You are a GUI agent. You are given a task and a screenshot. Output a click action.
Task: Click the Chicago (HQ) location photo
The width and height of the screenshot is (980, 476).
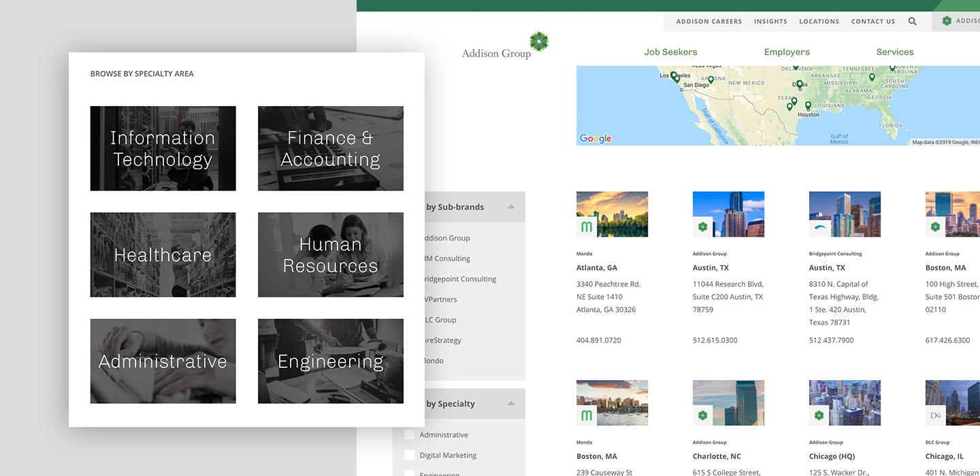point(845,403)
